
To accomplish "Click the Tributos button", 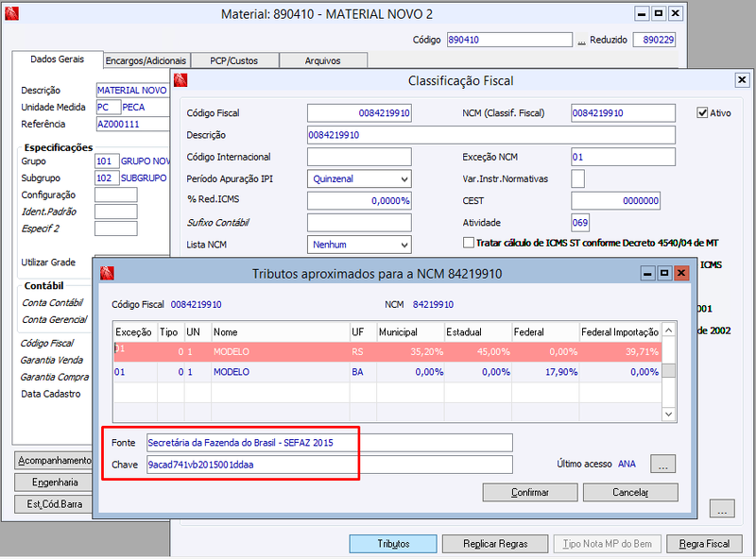I will 393,544.
